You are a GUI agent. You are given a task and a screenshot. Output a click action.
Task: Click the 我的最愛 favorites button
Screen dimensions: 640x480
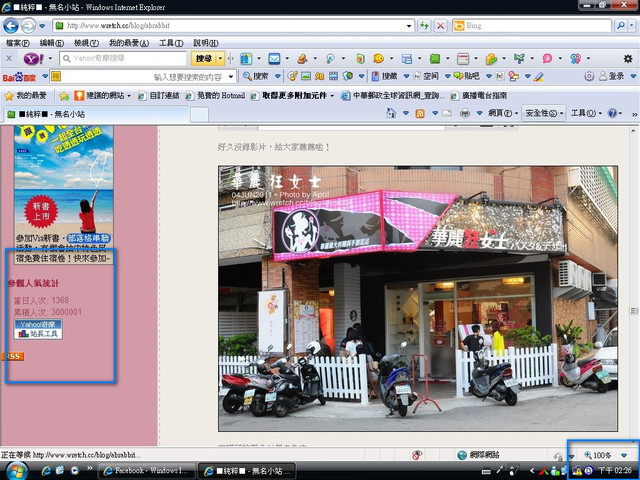tap(26, 96)
